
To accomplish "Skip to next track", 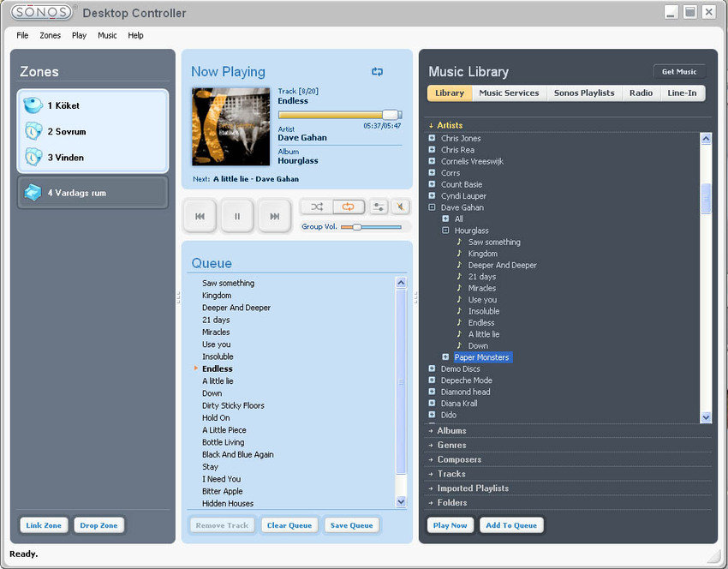I will point(274,216).
